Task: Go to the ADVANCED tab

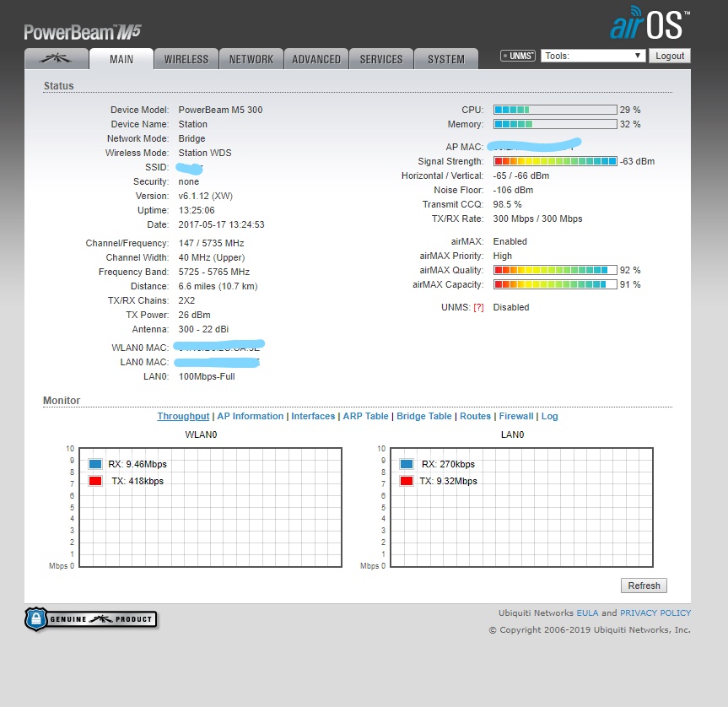Action: [x=316, y=59]
